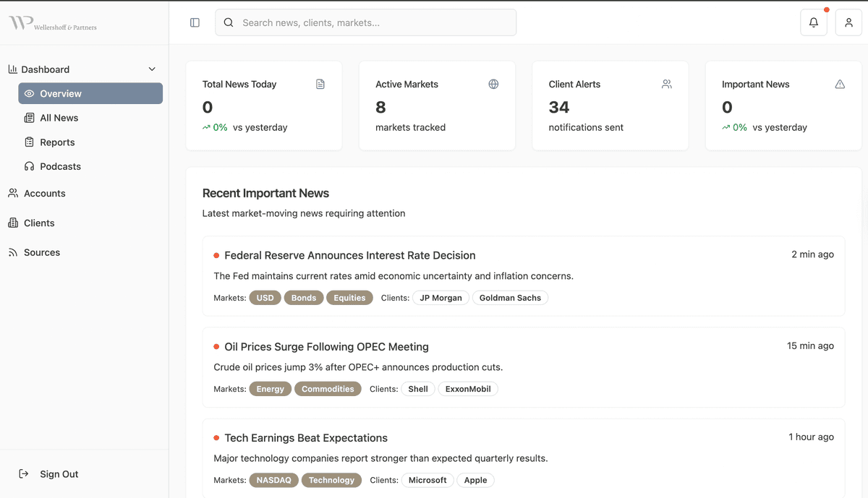Open the Federal Reserve Interest Rate headline
Viewport: 868px width, 498px height.
point(349,255)
